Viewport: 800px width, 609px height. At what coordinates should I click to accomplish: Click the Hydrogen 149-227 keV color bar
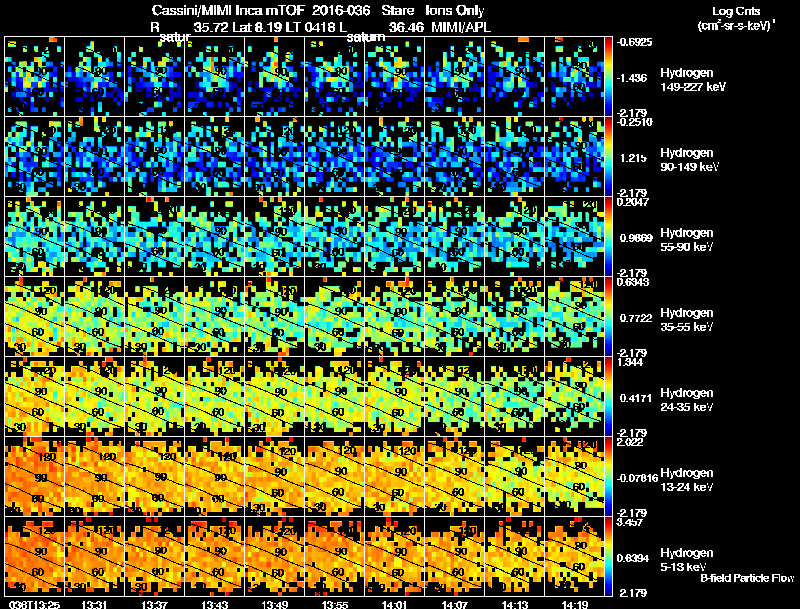(x=608, y=77)
